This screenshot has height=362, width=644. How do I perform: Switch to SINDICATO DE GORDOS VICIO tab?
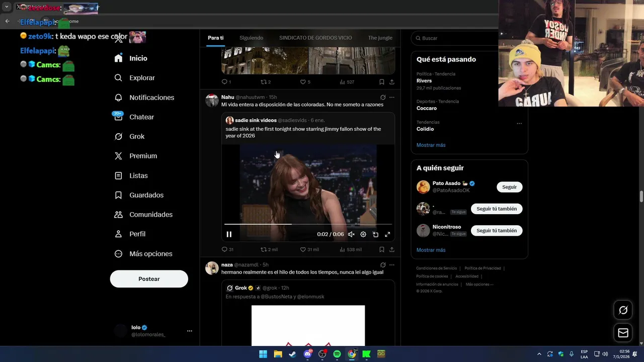tap(315, 38)
